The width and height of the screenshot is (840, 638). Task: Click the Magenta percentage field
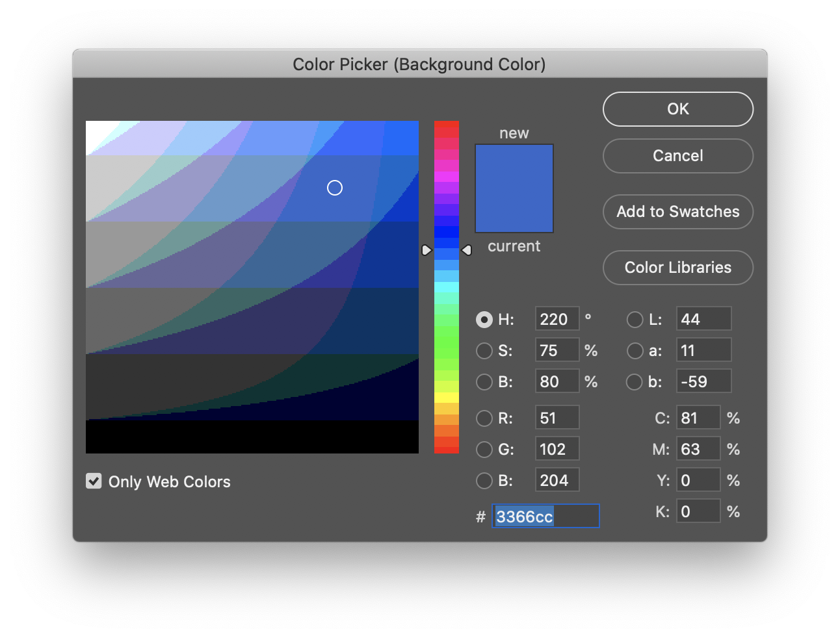[698, 450]
